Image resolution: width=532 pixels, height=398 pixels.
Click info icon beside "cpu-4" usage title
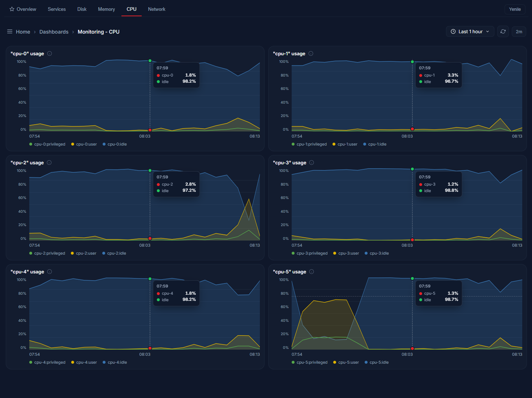click(x=50, y=272)
